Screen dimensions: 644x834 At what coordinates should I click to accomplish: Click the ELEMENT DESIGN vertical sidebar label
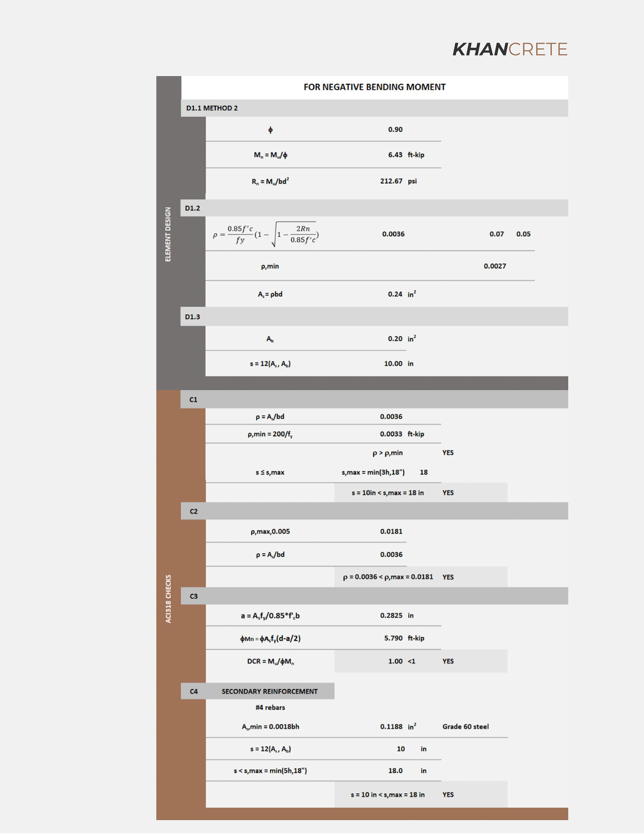pyautogui.click(x=168, y=234)
